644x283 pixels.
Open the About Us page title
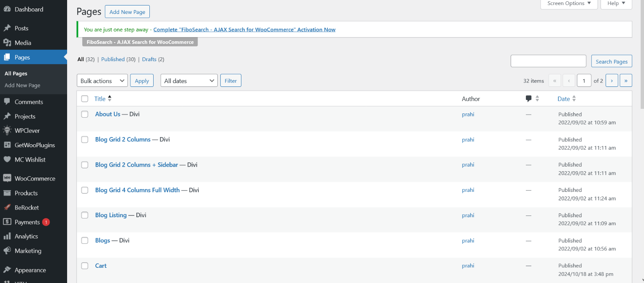108,114
